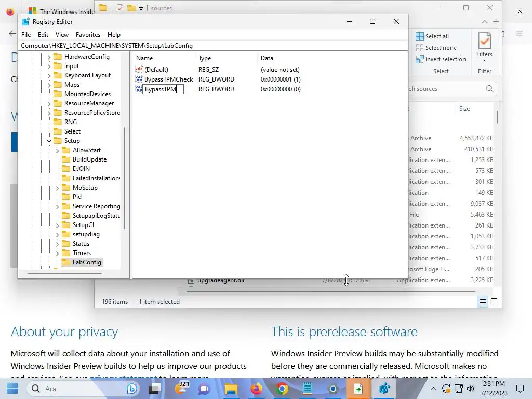Switch Explorer to large icons view
Viewport: 532px width, 399px height.
click(494, 301)
